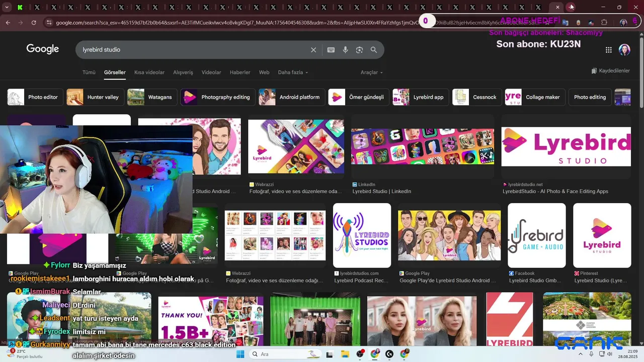The image size is (644, 362).
Task: Open OBS Studio from the taskbar
Action: [360, 354]
